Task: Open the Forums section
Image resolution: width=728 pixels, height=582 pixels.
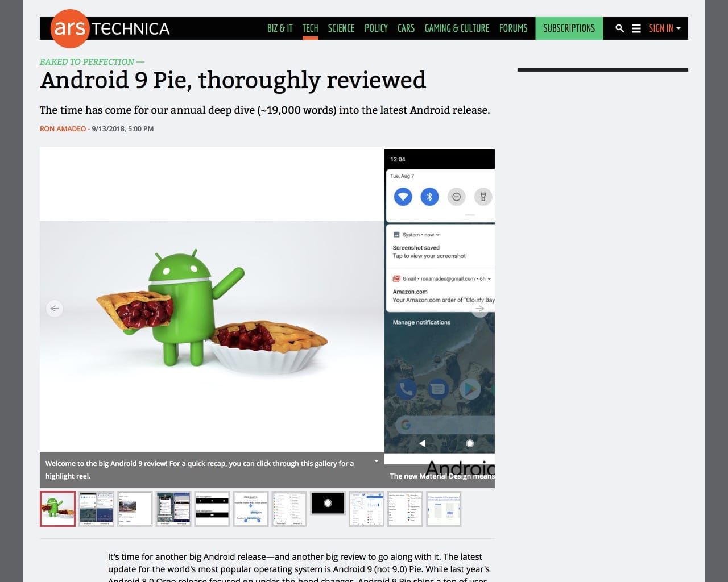Action: click(x=514, y=28)
